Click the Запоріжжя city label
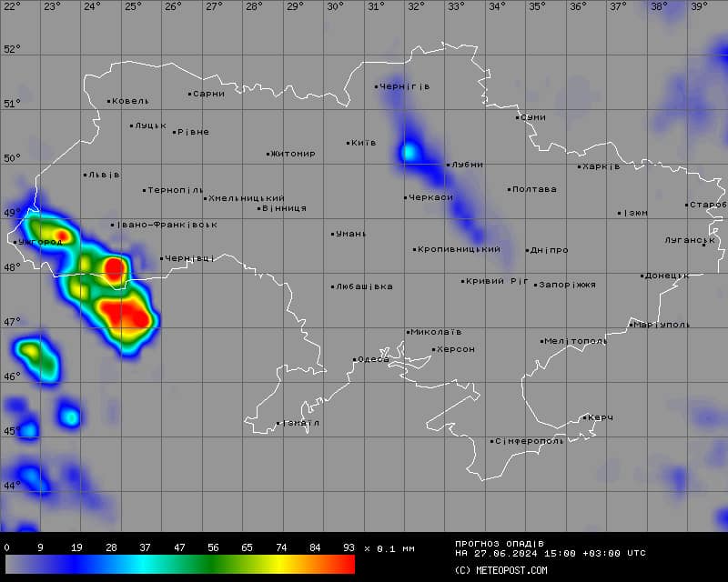 [x=567, y=285]
